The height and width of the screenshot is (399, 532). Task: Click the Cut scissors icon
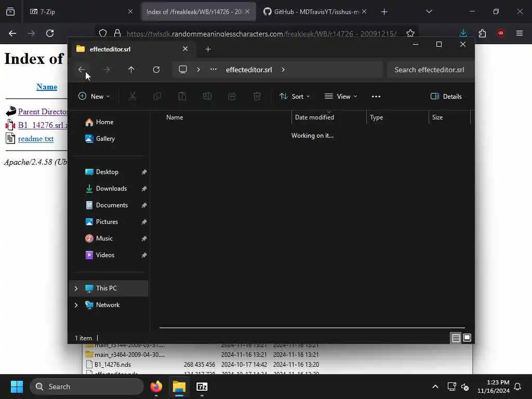click(x=132, y=96)
